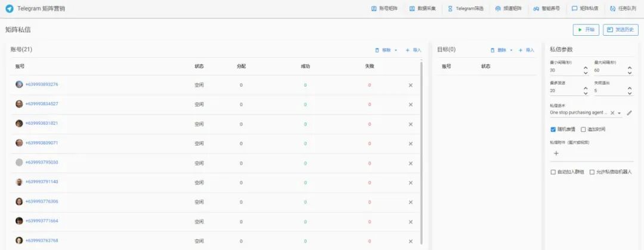Image resolution: width=644 pixels, height=250 pixels.
Task: Click the 导入 plus icon in accounts panel
Action: coord(407,50)
